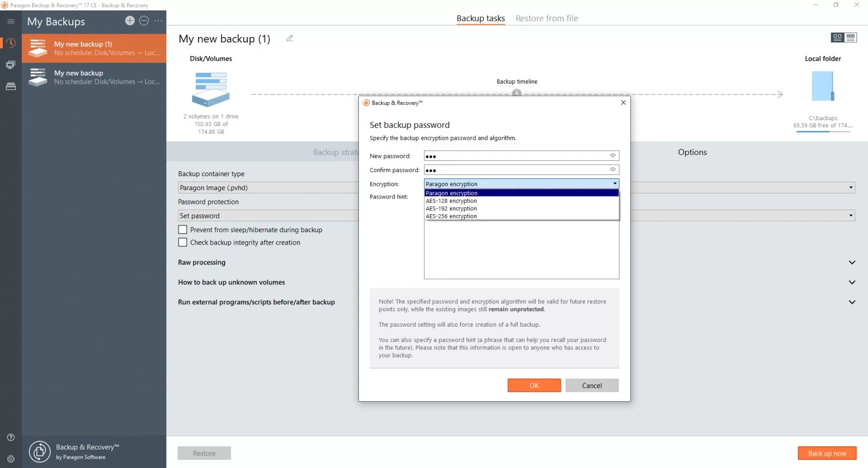The height and width of the screenshot is (468, 868).
Task: Add a new backup with plus icon
Action: [130, 21]
